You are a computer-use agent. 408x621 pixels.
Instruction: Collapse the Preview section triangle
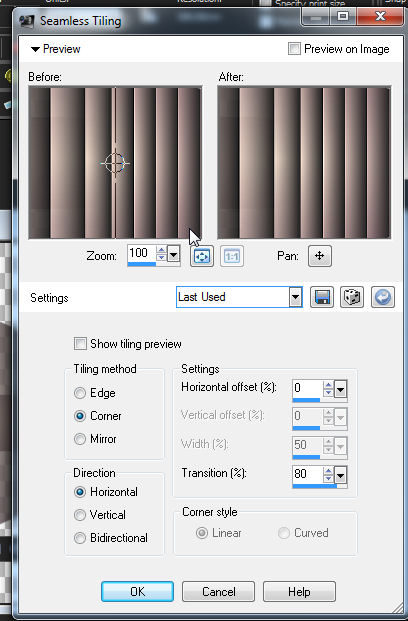point(35,50)
